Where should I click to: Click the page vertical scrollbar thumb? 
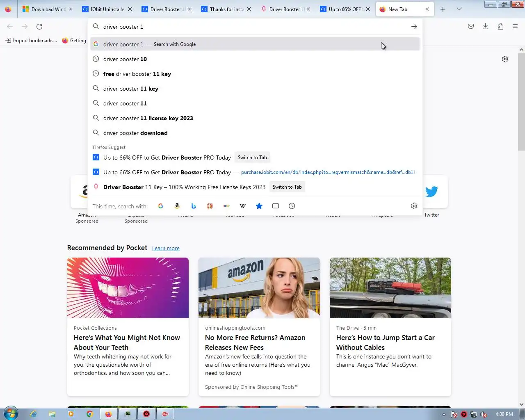521,102
